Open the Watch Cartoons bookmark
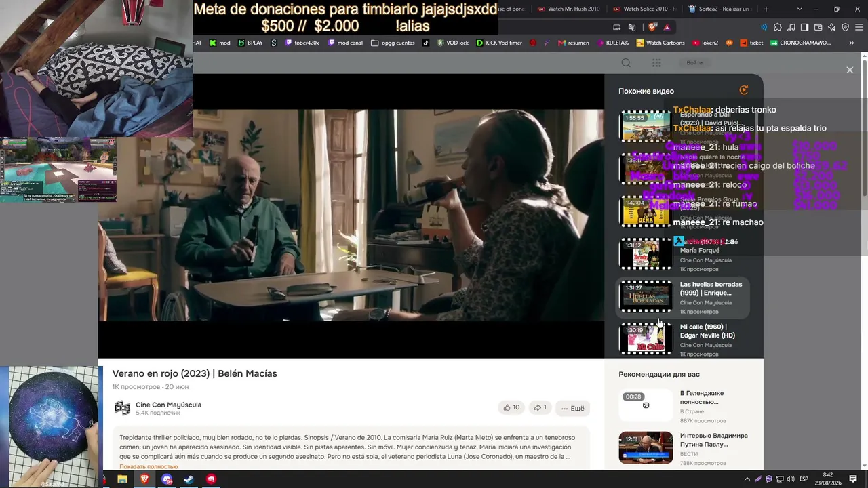868x488 pixels. 660,43
